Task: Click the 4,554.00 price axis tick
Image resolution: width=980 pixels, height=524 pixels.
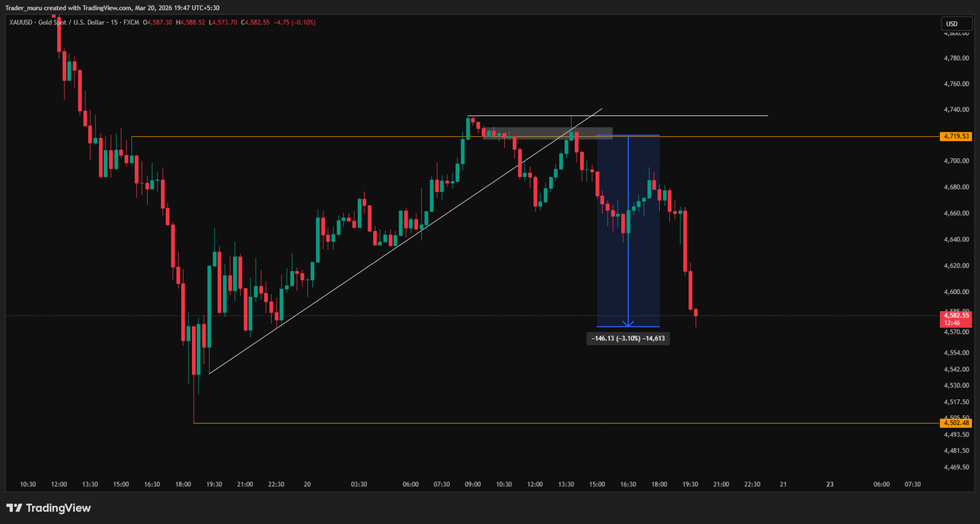Action: (x=955, y=353)
